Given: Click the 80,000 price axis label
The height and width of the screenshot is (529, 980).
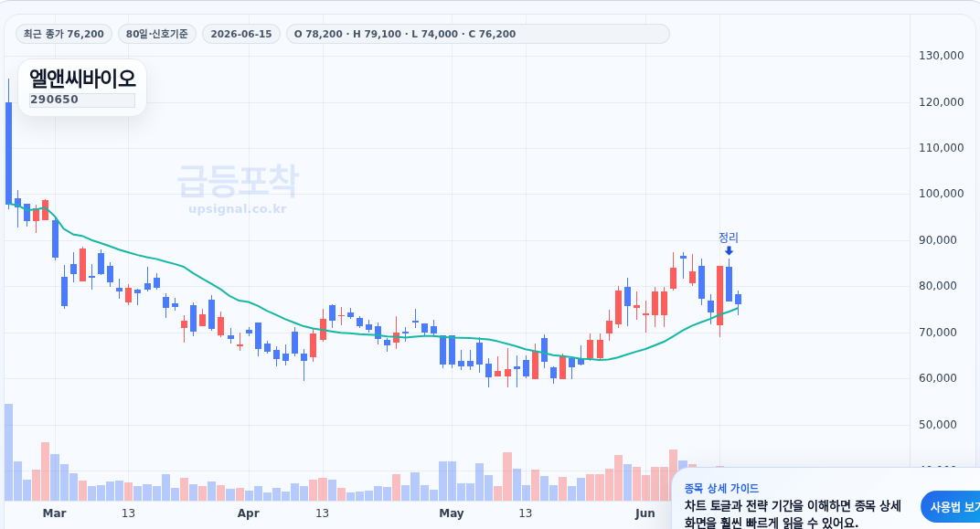Looking at the screenshot, I should click(938, 286).
